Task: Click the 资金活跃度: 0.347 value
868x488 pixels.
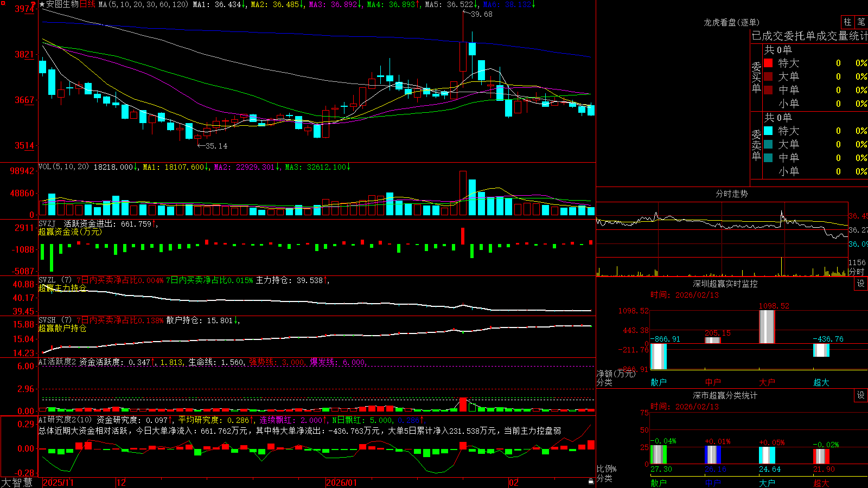Action: pos(115,362)
